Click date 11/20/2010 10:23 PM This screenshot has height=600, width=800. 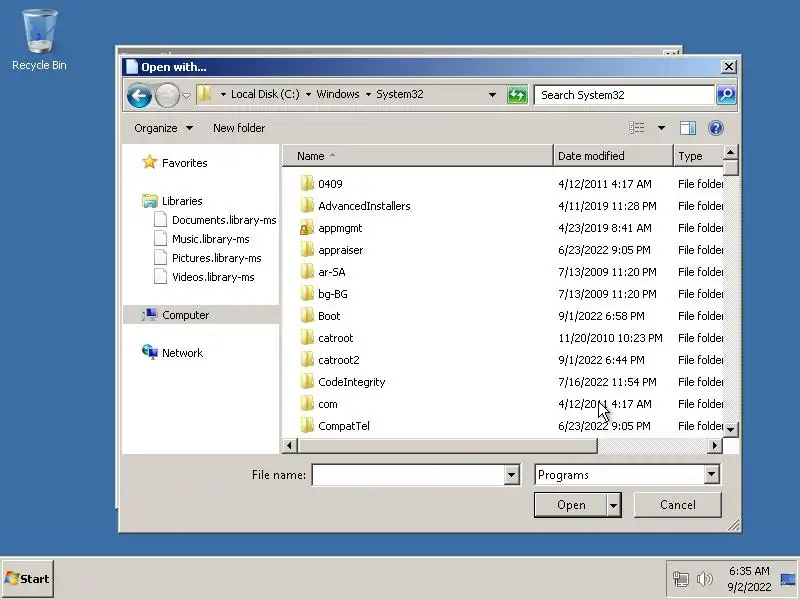click(x=610, y=338)
